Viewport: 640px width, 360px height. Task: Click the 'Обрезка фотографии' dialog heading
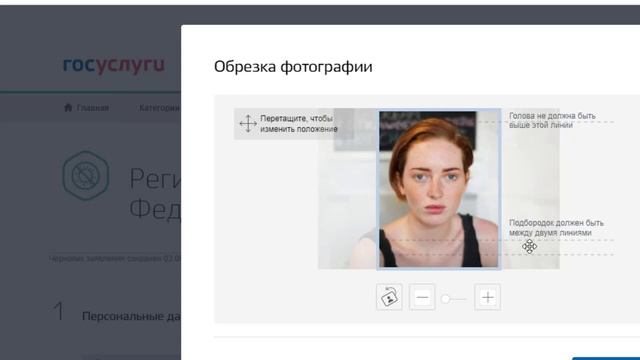[293, 67]
